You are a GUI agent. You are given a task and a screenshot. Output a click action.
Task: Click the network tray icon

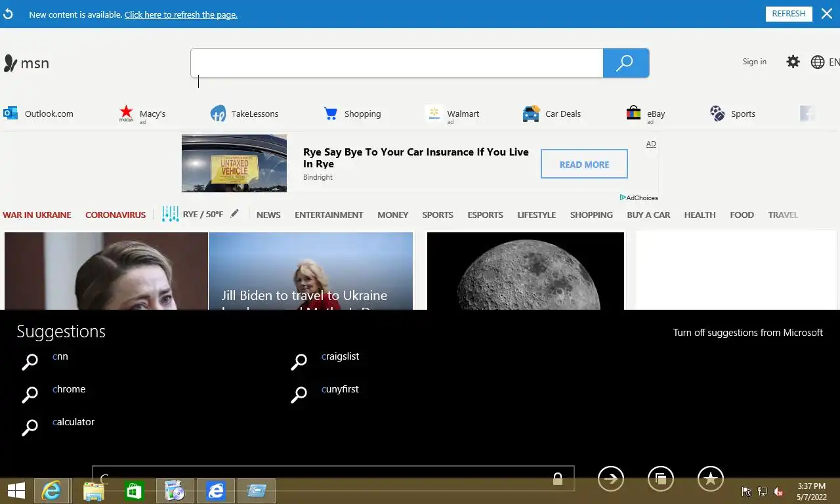763,492
